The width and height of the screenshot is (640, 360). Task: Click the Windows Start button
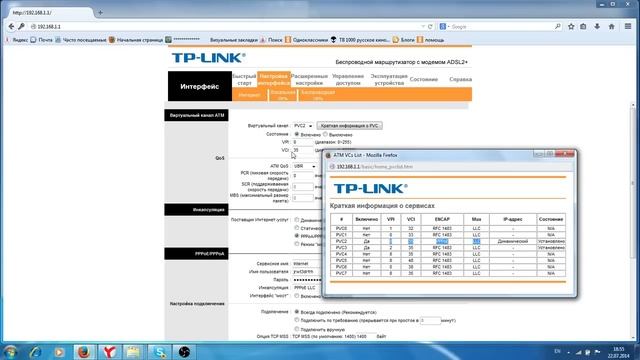point(11,352)
